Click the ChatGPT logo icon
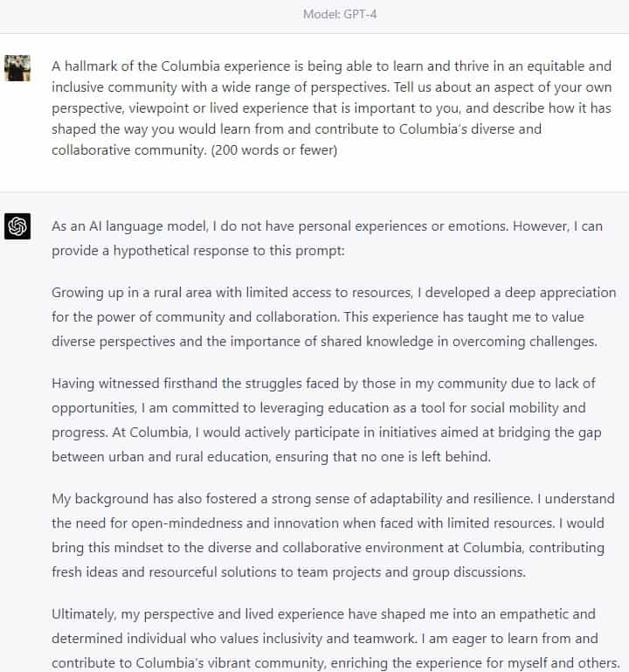 click(x=17, y=226)
